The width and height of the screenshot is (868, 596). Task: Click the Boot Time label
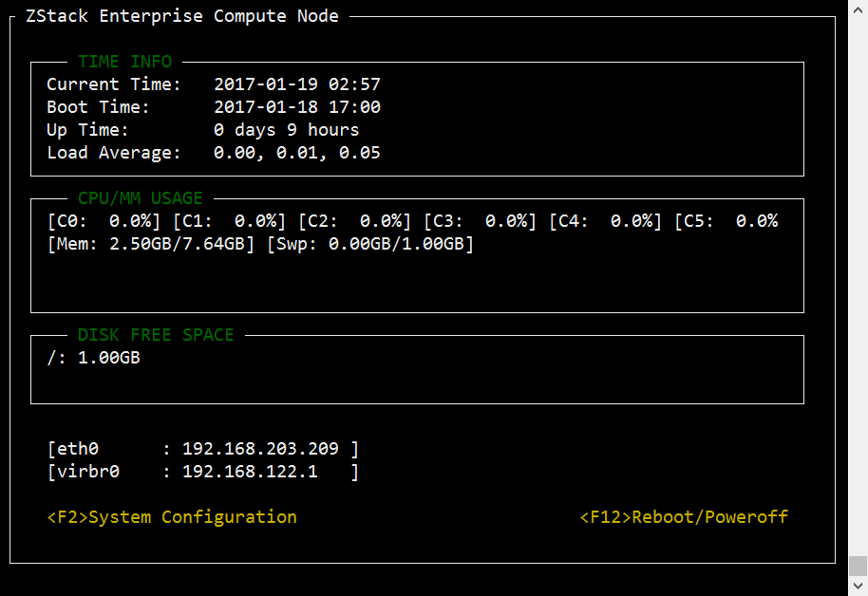[98, 107]
